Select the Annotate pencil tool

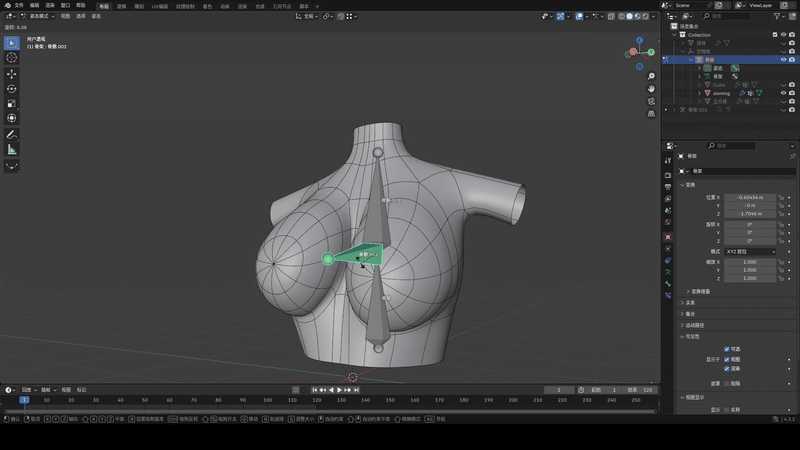(12, 134)
